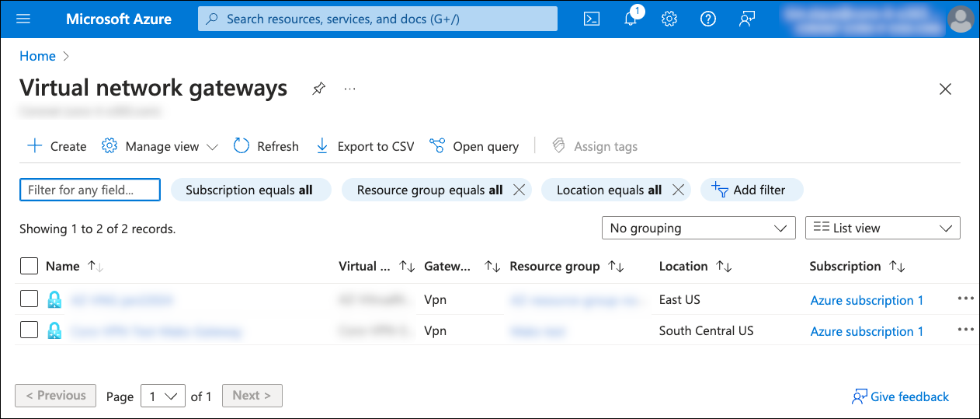Select the South Central US gateway checkbox

pos(29,330)
